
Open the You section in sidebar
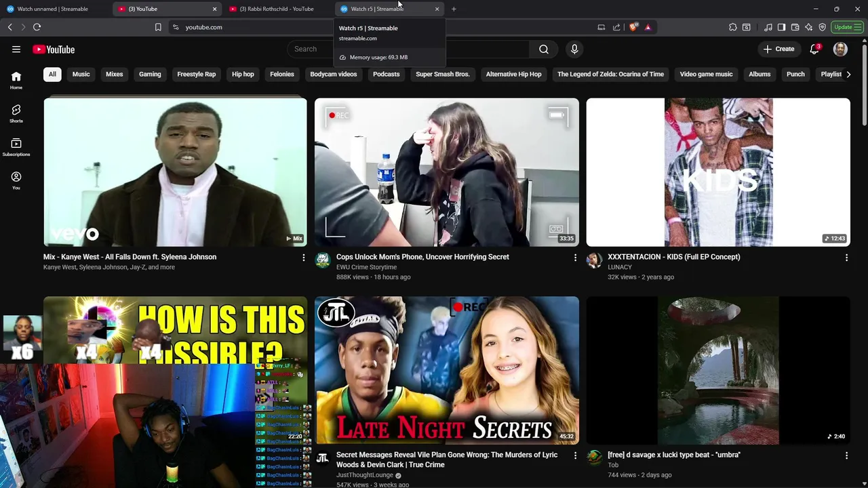click(x=16, y=180)
